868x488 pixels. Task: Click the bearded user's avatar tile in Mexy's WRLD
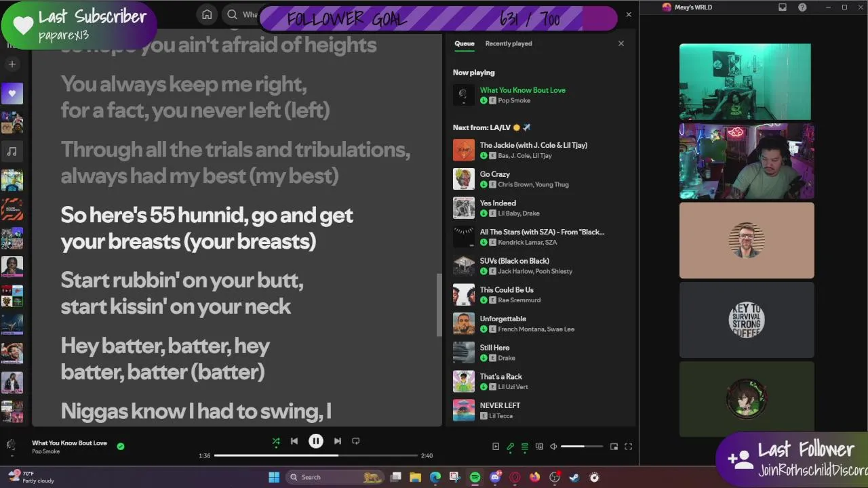(747, 240)
